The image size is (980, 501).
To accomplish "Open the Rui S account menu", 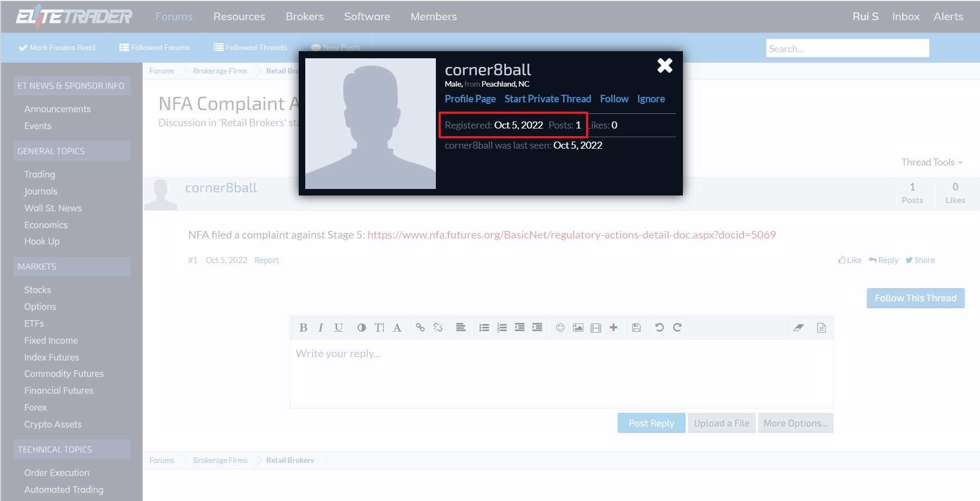I will coord(866,16).
